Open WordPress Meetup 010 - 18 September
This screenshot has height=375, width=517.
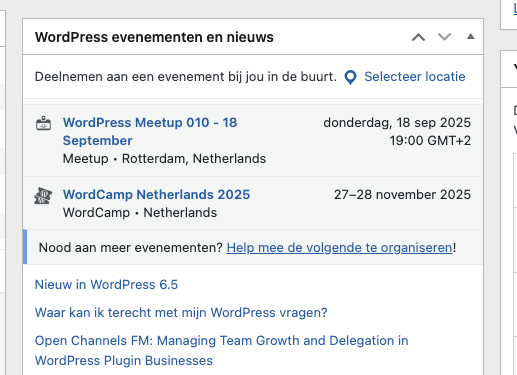pos(150,131)
